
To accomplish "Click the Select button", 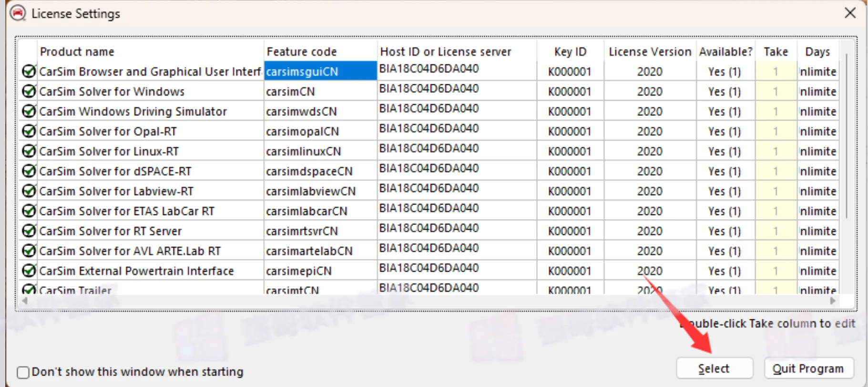I will pos(714,368).
